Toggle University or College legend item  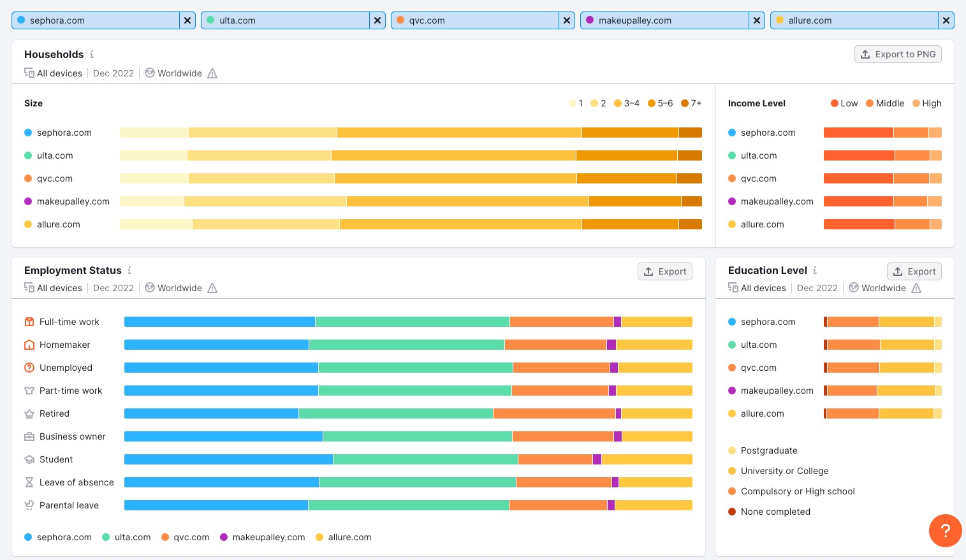coord(779,471)
